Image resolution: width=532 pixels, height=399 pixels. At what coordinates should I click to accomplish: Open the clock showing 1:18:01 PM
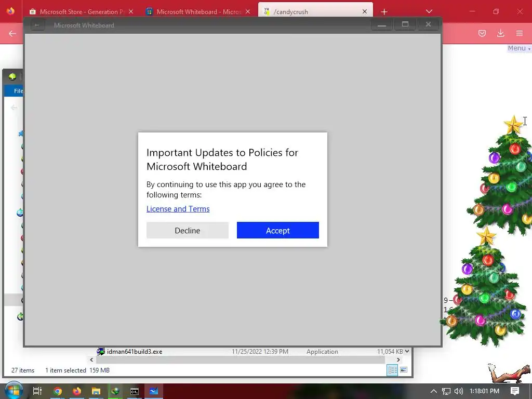[484, 391]
